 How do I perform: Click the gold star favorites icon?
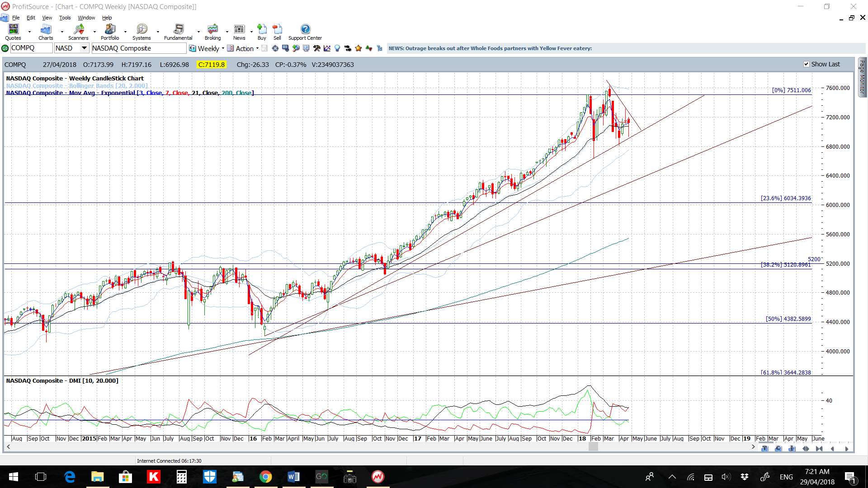click(x=359, y=48)
